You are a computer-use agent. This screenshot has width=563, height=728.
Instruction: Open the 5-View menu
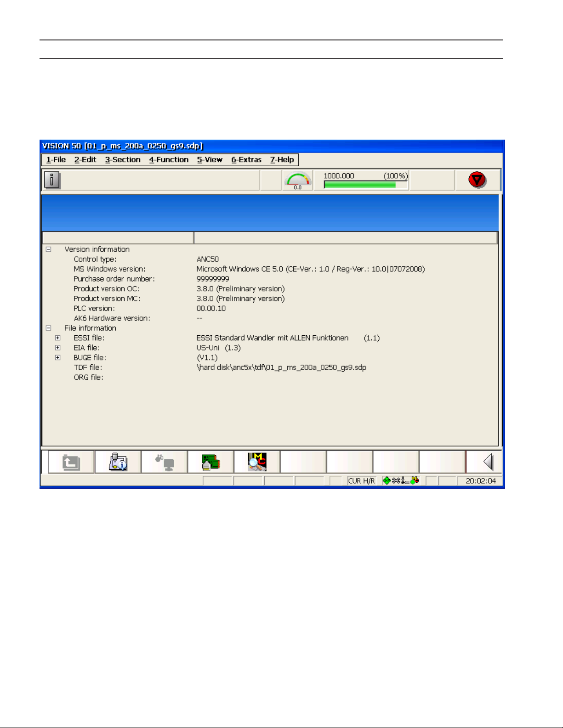(210, 160)
